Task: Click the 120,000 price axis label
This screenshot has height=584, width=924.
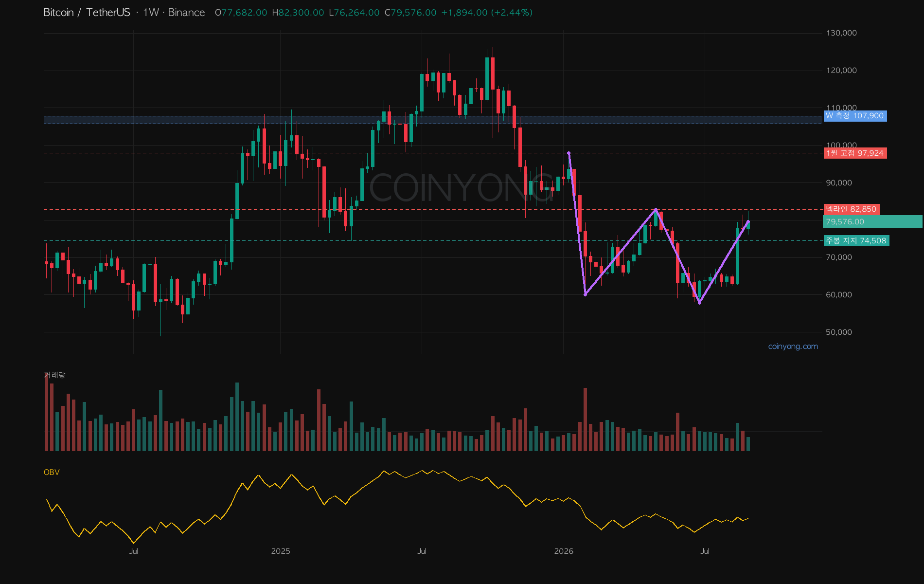Action: 841,71
